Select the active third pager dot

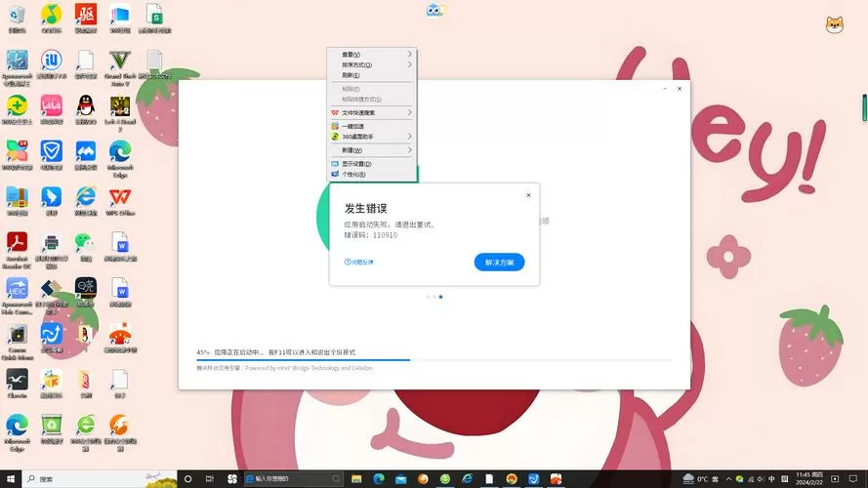[440, 297]
